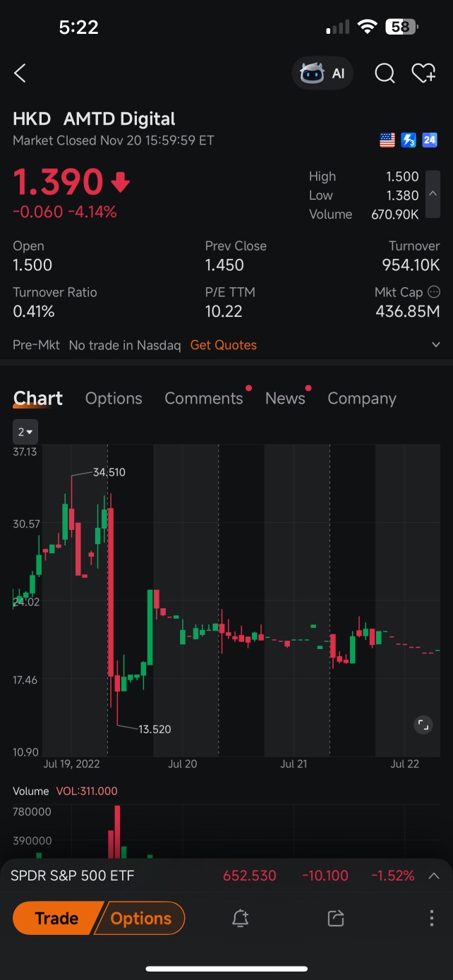Open price alert bell icon
Image resolution: width=453 pixels, height=980 pixels.
240,918
